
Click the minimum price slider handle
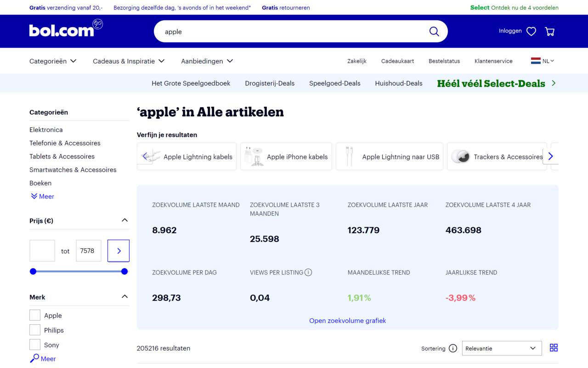pos(33,271)
